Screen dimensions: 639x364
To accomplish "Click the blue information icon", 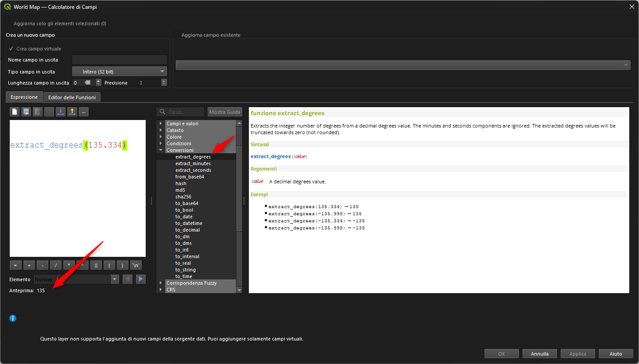I will tap(13, 318).
